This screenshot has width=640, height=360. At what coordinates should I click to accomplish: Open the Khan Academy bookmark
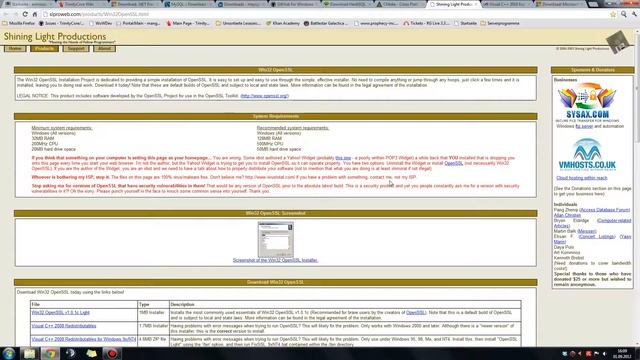click(x=282, y=23)
